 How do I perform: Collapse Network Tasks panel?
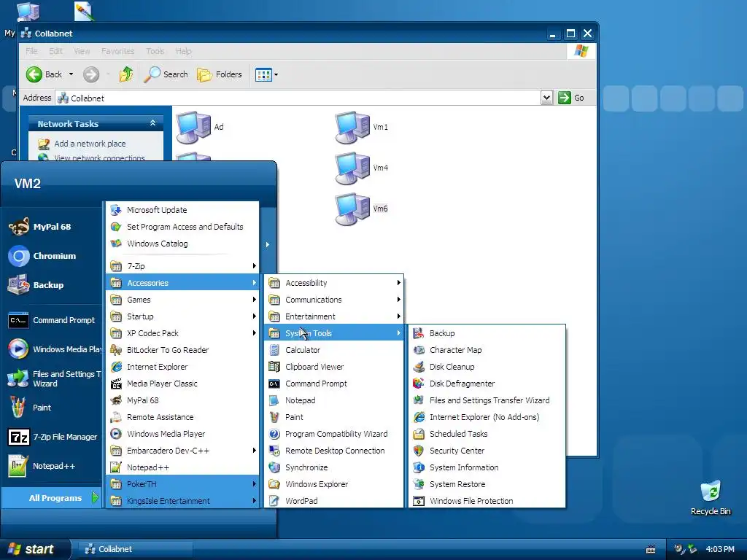152,123
